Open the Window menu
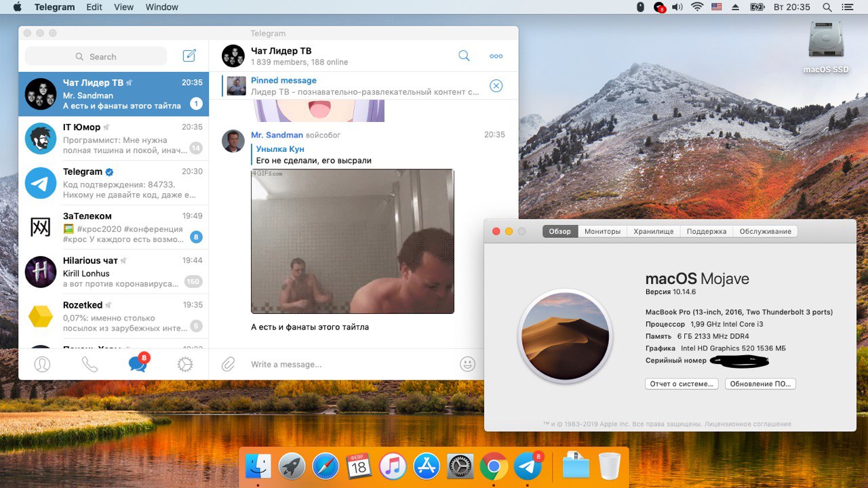This screenshot has width=868, height=488. 162,7
